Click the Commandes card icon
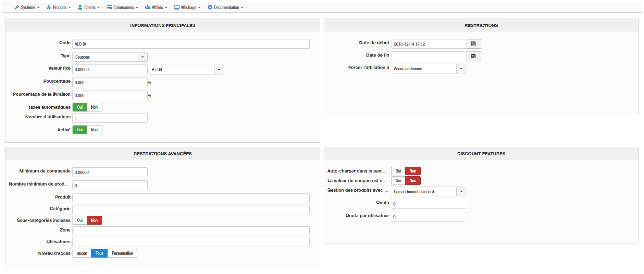The height and width of the screenshot is (274, 644). (109, 7)
